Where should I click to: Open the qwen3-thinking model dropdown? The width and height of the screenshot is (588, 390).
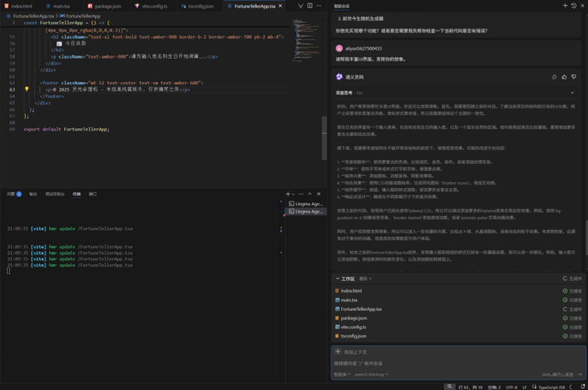click(x=371, y=374)
